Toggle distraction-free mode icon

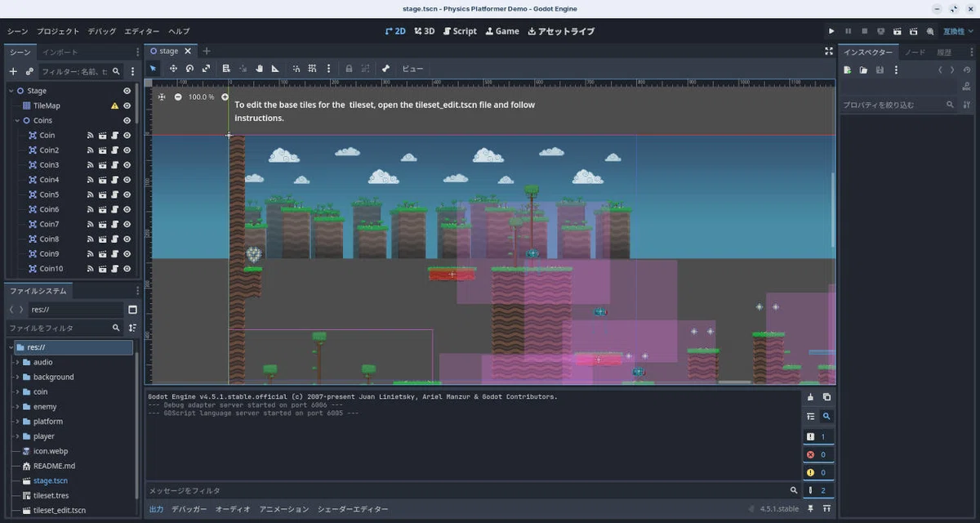828,51
